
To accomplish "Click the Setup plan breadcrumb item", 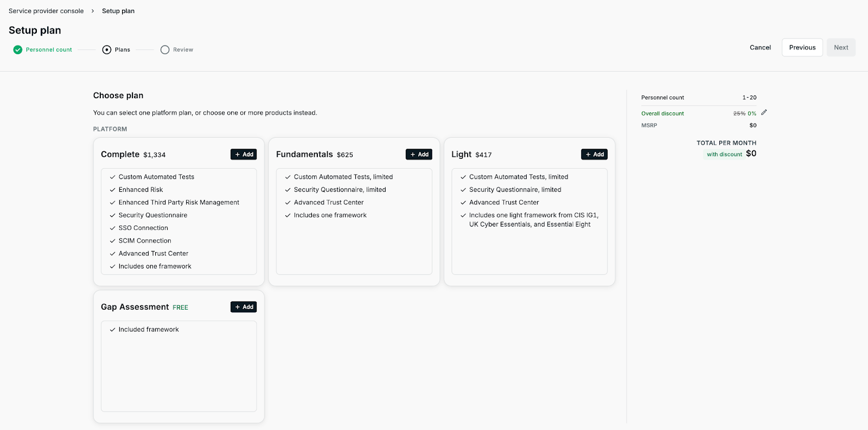I will click(x=118, y=11).
